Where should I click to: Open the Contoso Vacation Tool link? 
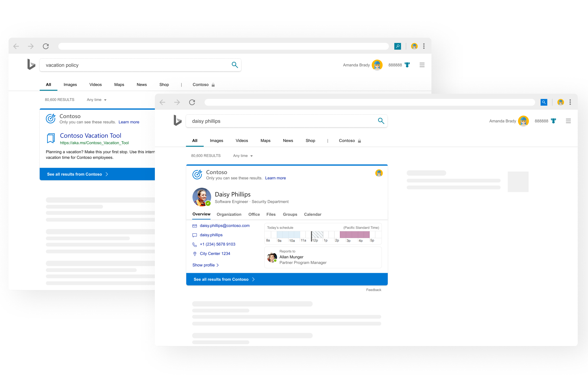(x=91, y=135)
